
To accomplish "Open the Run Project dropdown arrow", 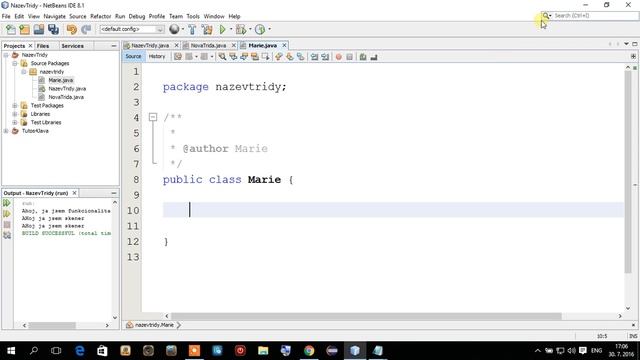I will click(231, 29).
